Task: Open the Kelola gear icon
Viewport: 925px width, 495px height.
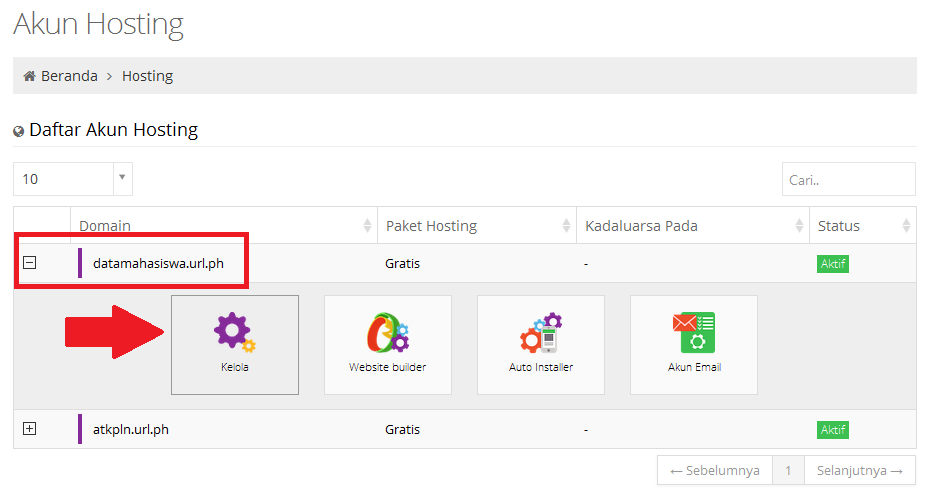Action: pyautogui.click(x=235, y=333)
